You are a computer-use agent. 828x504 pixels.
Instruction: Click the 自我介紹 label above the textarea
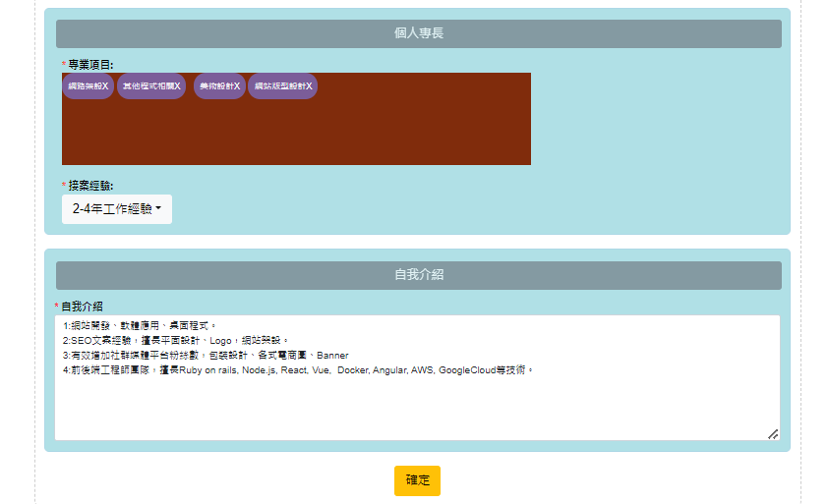[82, 307]
